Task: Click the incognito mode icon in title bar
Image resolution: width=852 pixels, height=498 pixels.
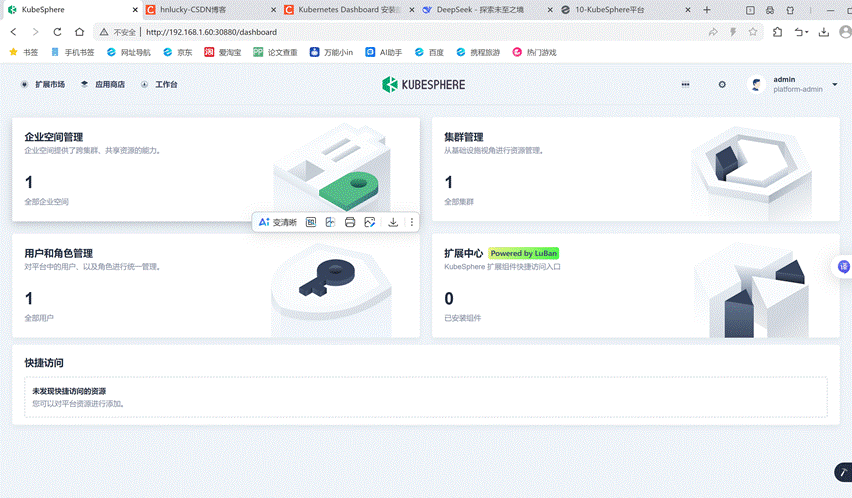Action: point(770,10)
